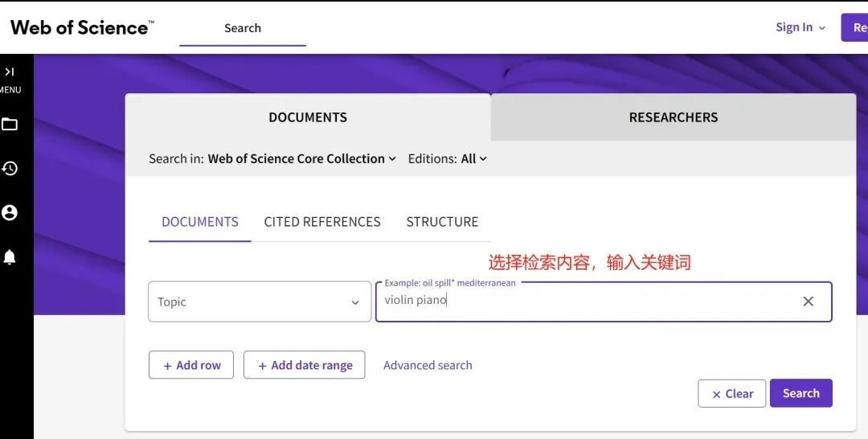Open notifications bell icon
The image size is (868, 439).
click(x=10, y=256)
